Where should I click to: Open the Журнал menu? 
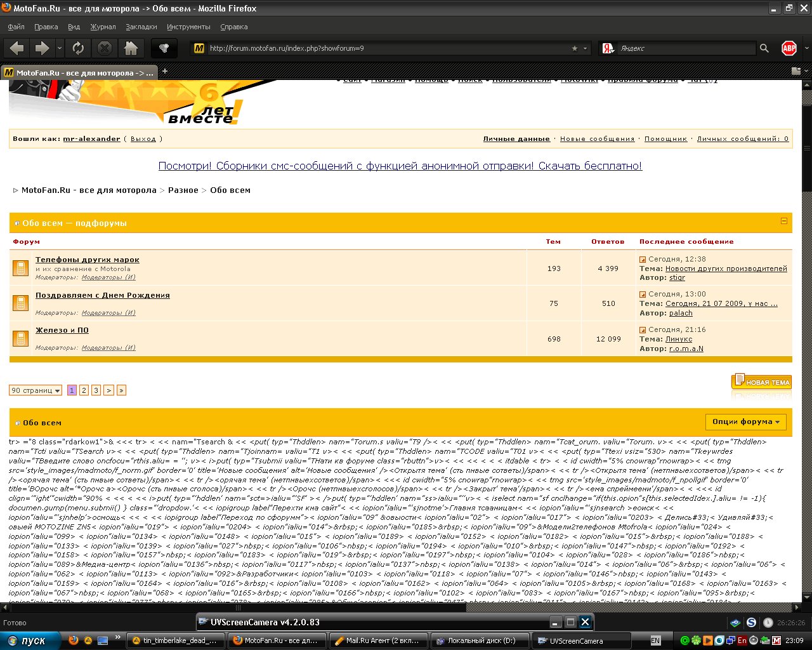pyautogui.click(x=103, y=27)
